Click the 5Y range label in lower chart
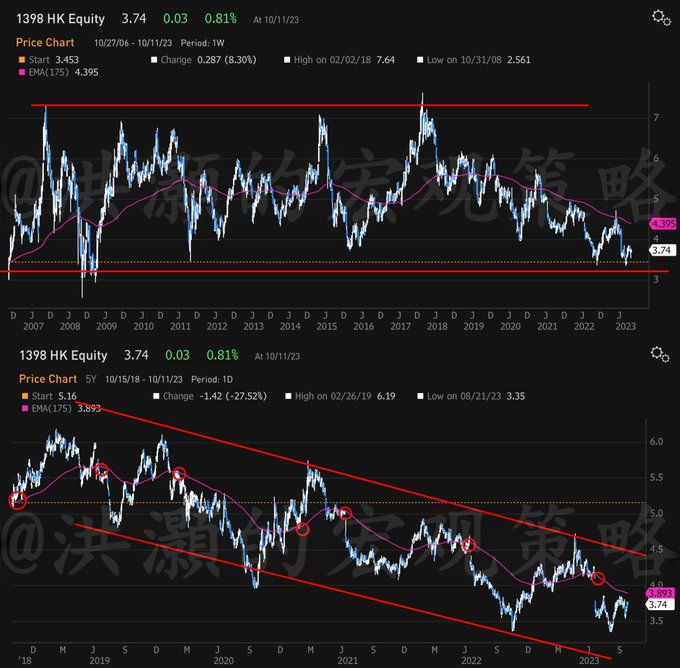Viewport: 680px width, 668px height. pyautogui.click(x=91, y=379)
